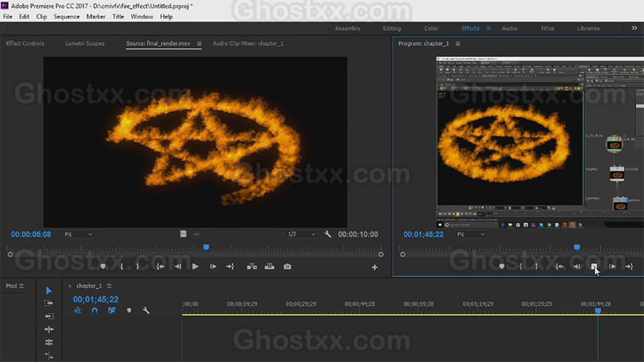Show more workspaces double chevron
The height and width of the screenshot is (362, 644).
[634, 28]
